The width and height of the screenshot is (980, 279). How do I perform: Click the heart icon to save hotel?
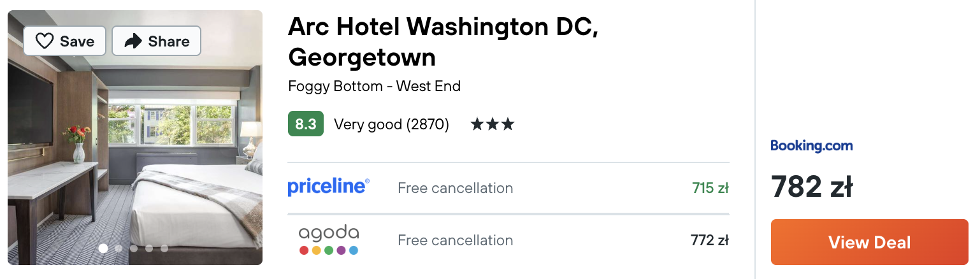click(x=45, y=41)
